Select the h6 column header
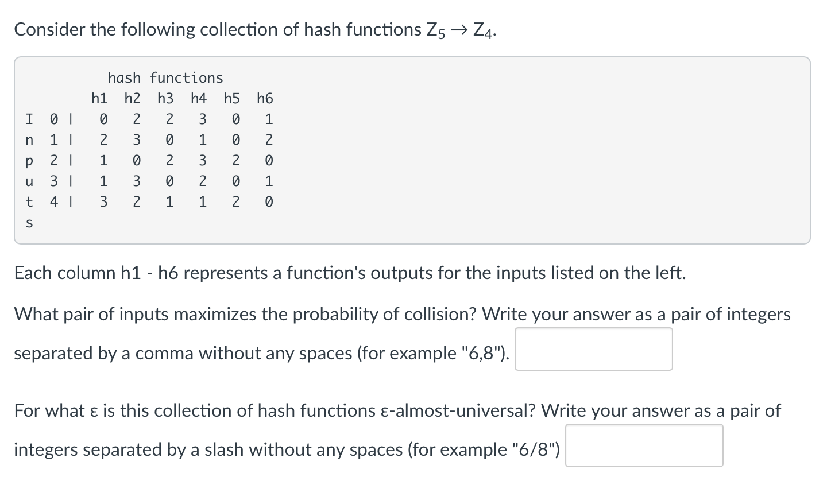The height and width of the screenshot is (504, 827). 264,98
